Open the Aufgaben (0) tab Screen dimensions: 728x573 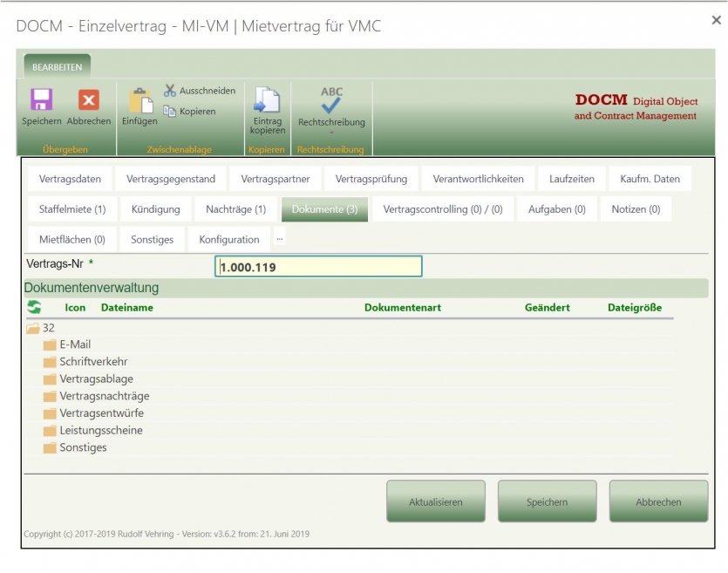556,209
